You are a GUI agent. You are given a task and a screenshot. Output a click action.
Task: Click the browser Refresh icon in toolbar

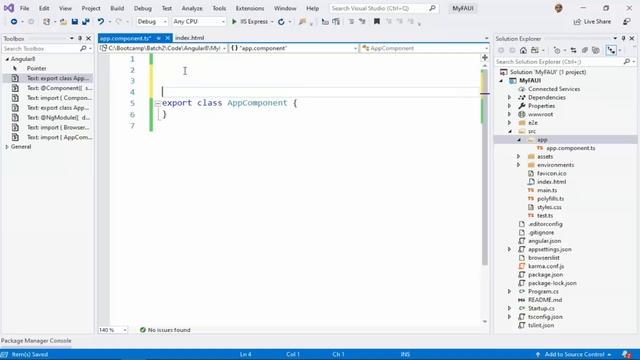[x=281, y=22]
